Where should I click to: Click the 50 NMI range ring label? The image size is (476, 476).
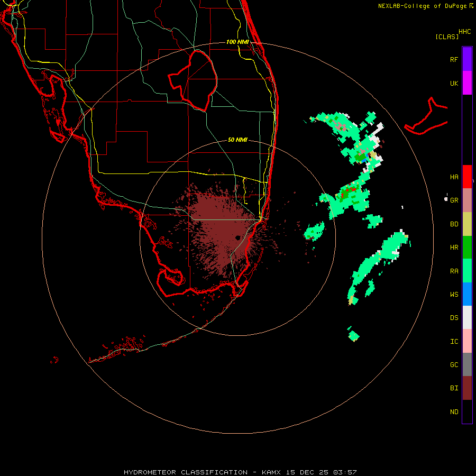(x=237, y=140)
